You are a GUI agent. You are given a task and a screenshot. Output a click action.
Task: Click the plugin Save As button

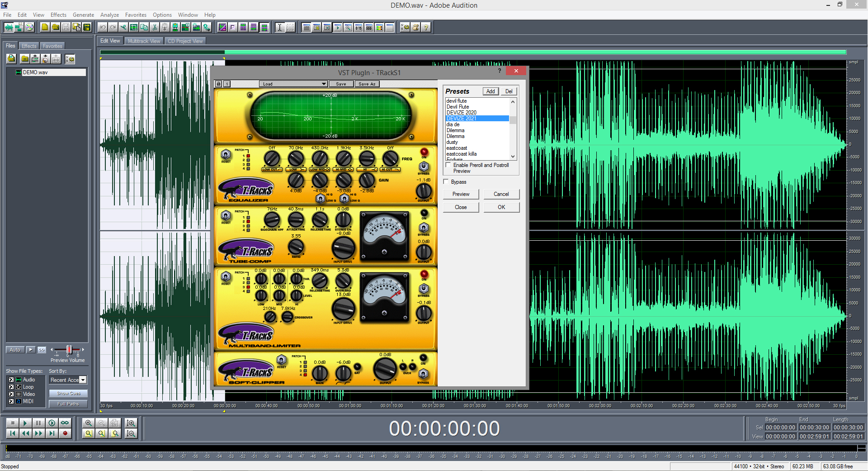pyautogui.click(x=367, y=84)
